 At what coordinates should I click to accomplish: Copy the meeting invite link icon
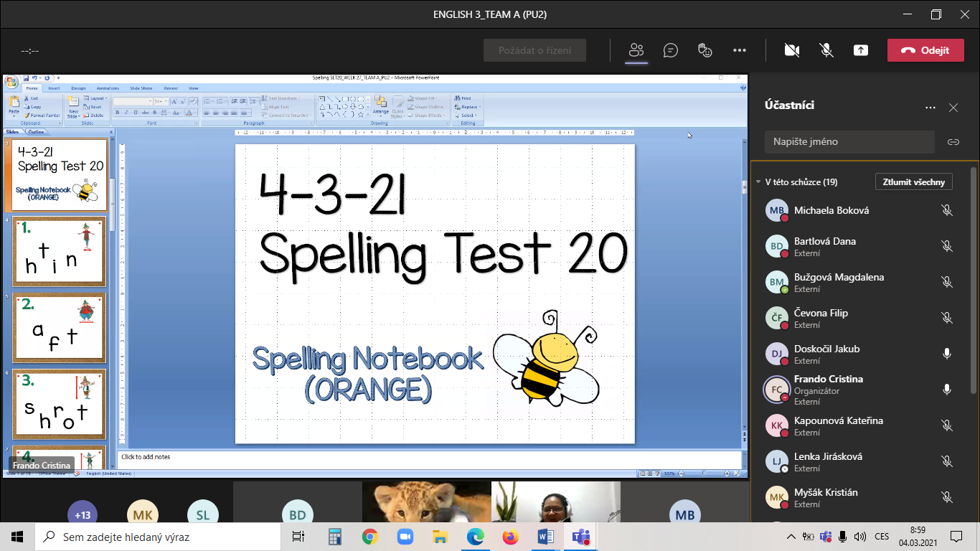pos(953,142)
